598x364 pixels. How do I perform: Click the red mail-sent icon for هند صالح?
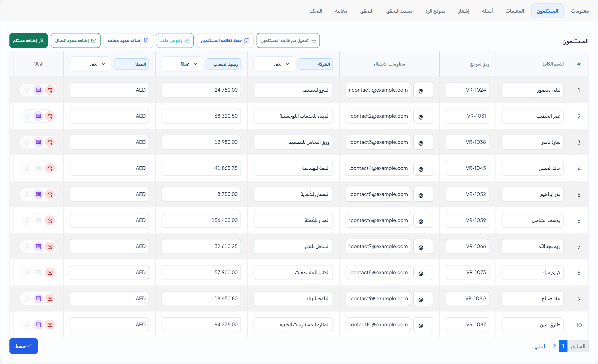(x=50, y=299)
